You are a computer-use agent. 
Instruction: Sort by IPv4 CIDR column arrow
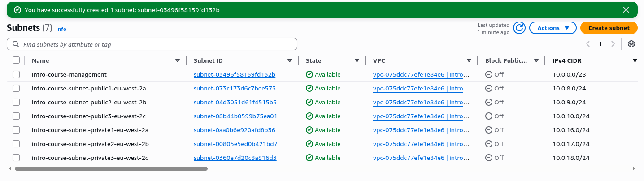click(x=635, y=60)
